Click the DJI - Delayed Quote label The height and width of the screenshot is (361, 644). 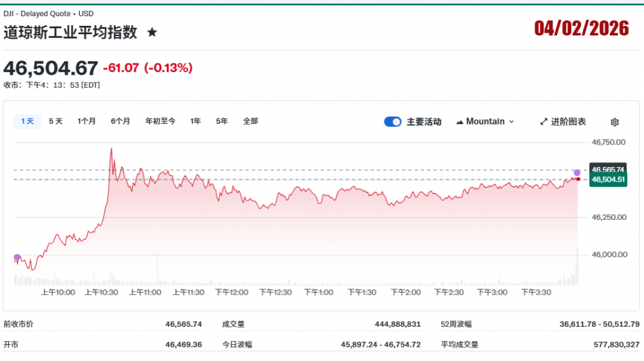coord(37,14)
